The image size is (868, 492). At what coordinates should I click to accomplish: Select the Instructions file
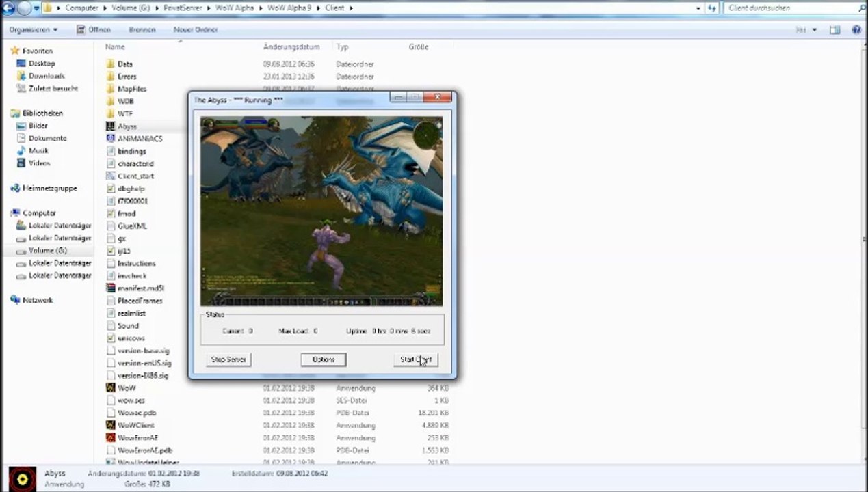[137, 264]
